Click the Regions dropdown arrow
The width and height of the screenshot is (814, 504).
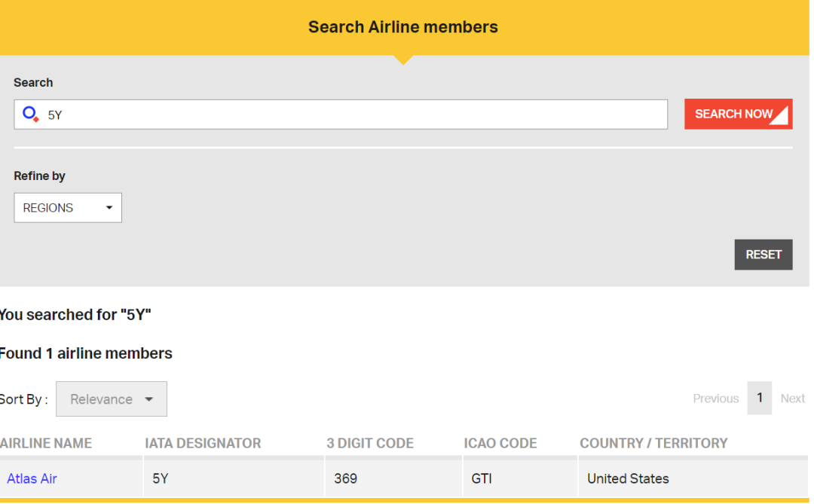coord(109,208)
